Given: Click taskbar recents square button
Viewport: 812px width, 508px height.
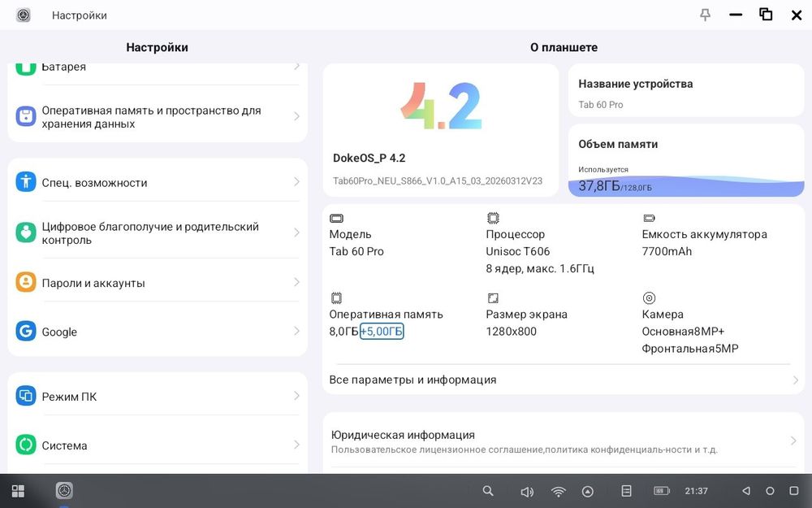Looking at the screenshot, I should click(x=794, y=491).
